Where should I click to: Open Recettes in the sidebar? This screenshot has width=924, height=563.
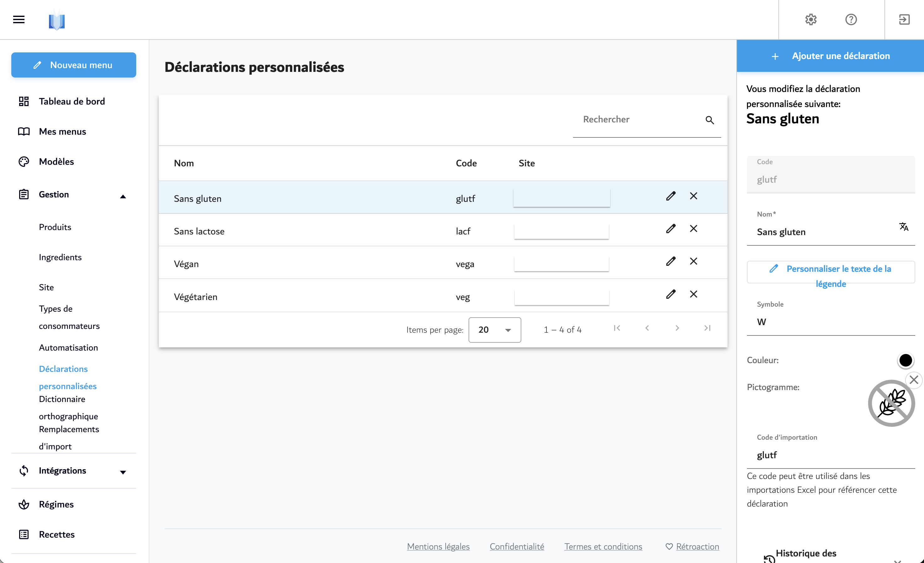(56, 534)
